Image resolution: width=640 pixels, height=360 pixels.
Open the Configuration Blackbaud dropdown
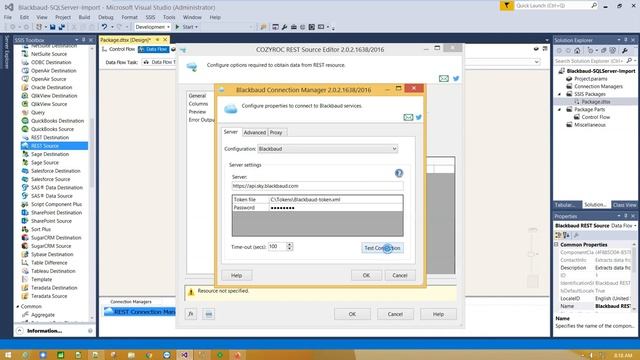[327, 149]
